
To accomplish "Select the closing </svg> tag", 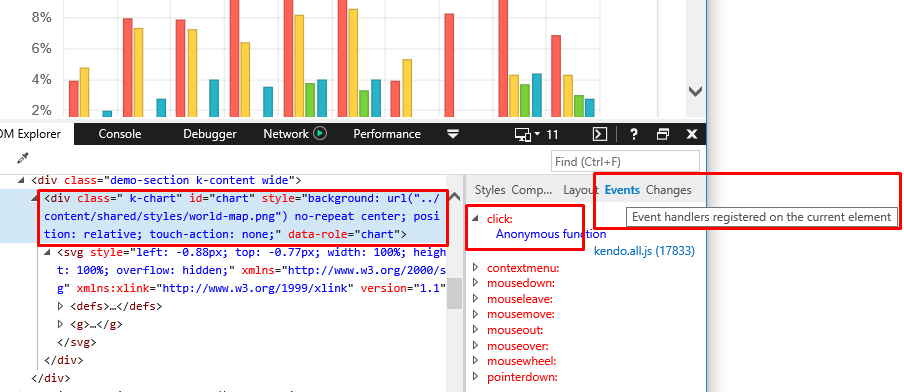I will 76,342.
